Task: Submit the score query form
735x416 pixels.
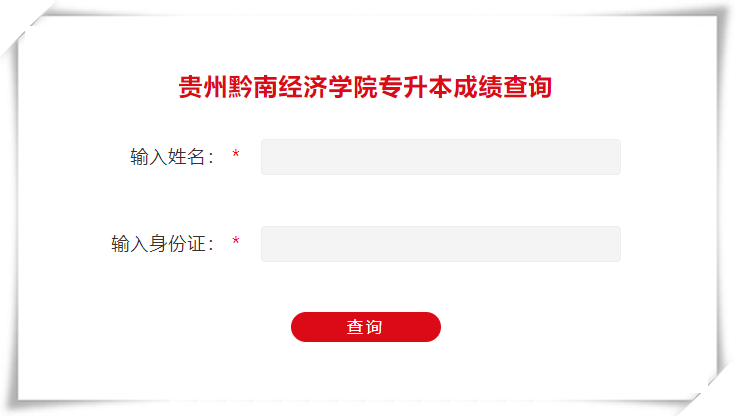Action: [365, 327]
